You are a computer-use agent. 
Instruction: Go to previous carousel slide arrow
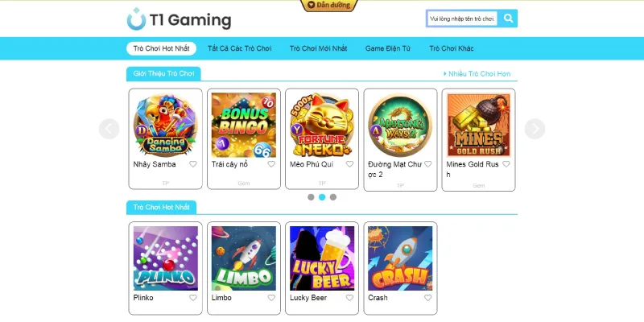point(109,129)
